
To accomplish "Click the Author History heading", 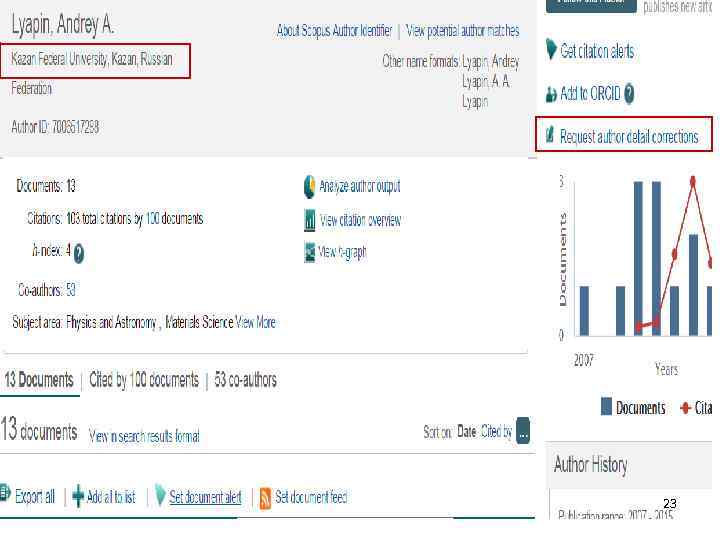I will click(x=591, y=465).
